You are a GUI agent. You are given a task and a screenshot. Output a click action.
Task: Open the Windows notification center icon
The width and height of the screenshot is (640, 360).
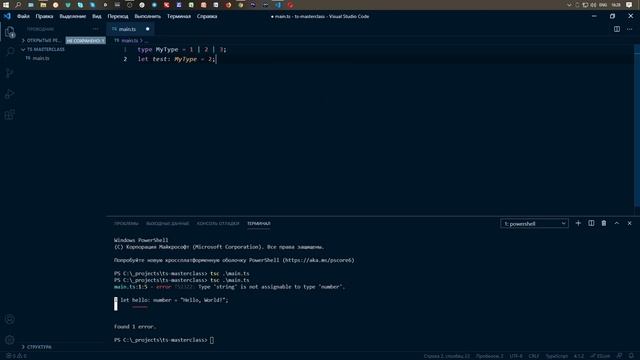point(629,5)
